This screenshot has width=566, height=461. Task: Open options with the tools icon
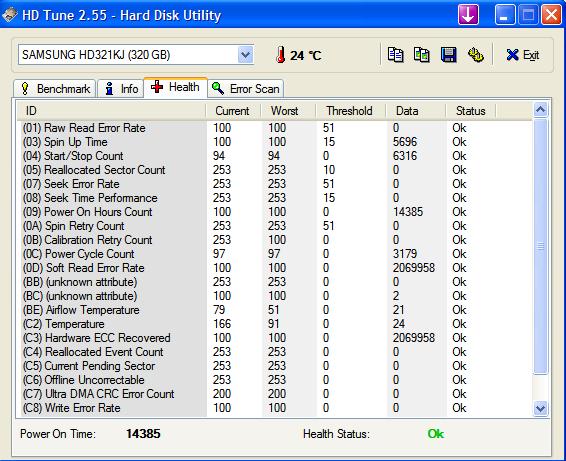click(x=476, y=55)
